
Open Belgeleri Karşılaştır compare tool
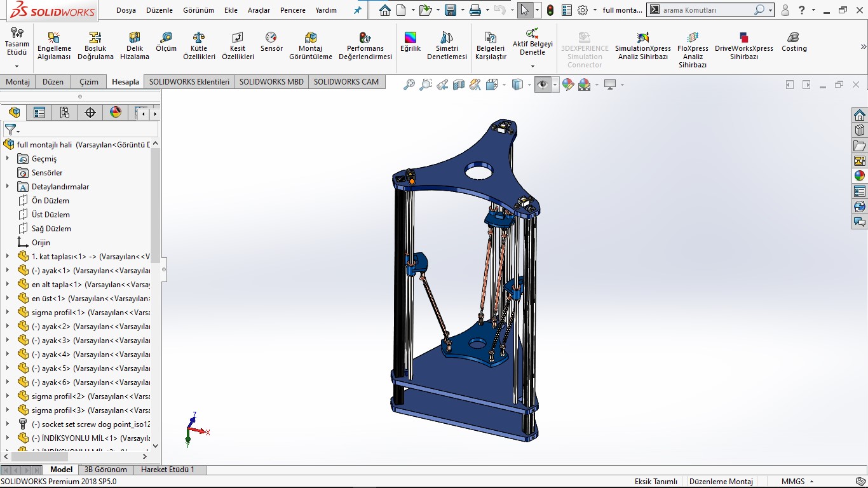tap(491, 46)
